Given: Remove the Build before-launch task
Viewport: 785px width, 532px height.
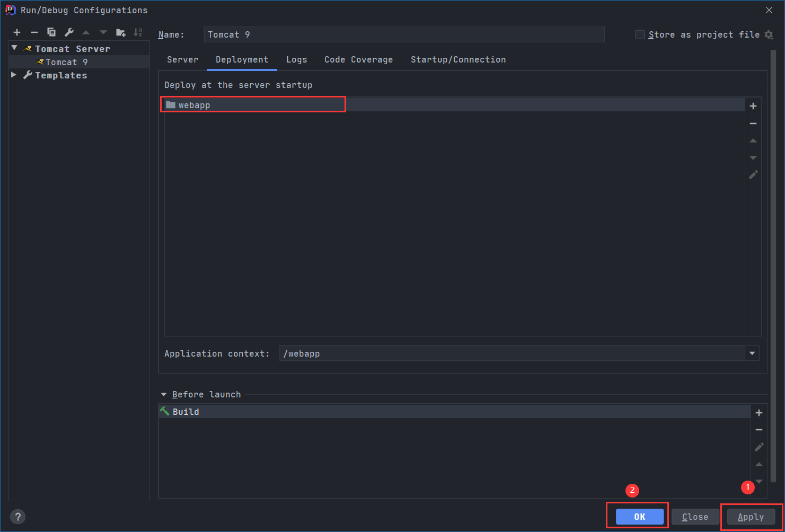Looking at the screenshot, I should [x=759, y=430].
